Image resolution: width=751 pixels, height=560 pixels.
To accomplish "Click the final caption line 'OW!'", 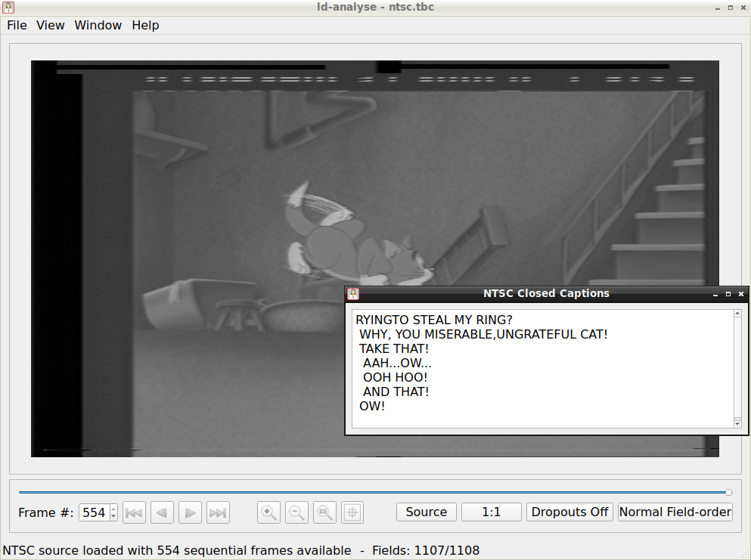I will (372, 406).
